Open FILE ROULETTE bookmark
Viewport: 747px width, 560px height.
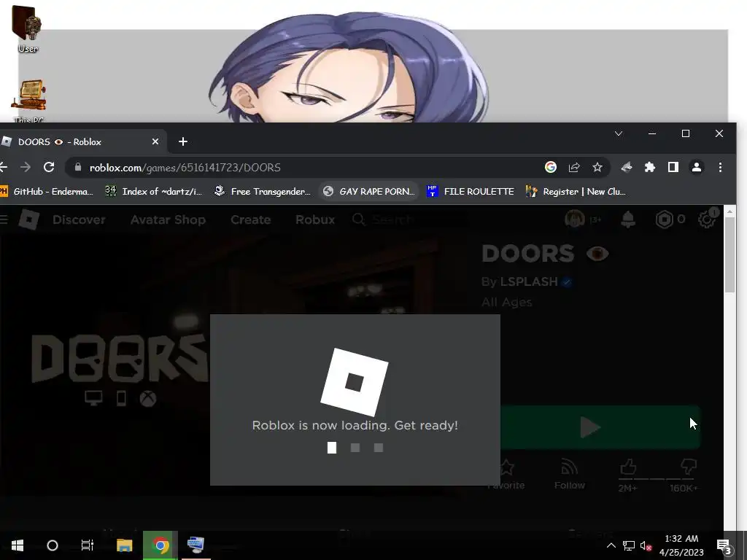coord(471,192)
